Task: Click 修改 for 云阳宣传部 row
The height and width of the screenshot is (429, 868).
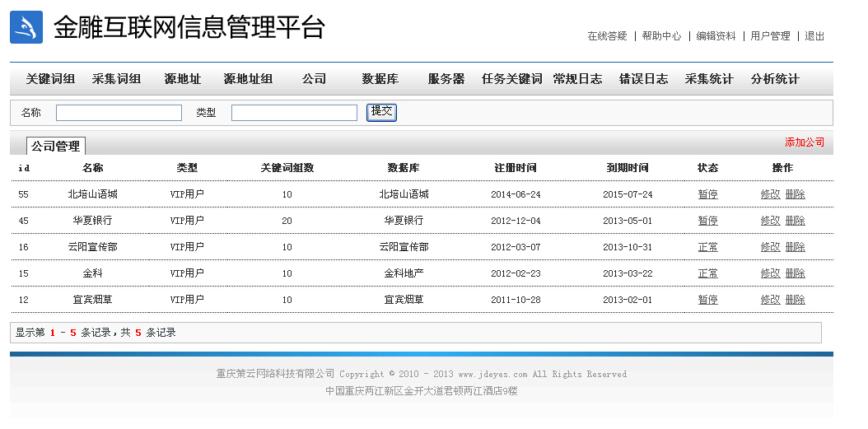Action: (x=771, y=247)
